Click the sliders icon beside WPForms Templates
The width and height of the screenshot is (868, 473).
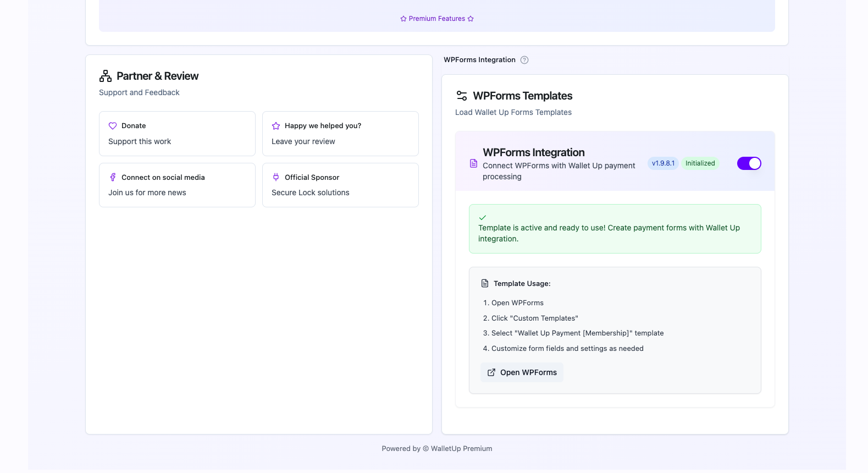pyautogui.click(x=462, y=96)
